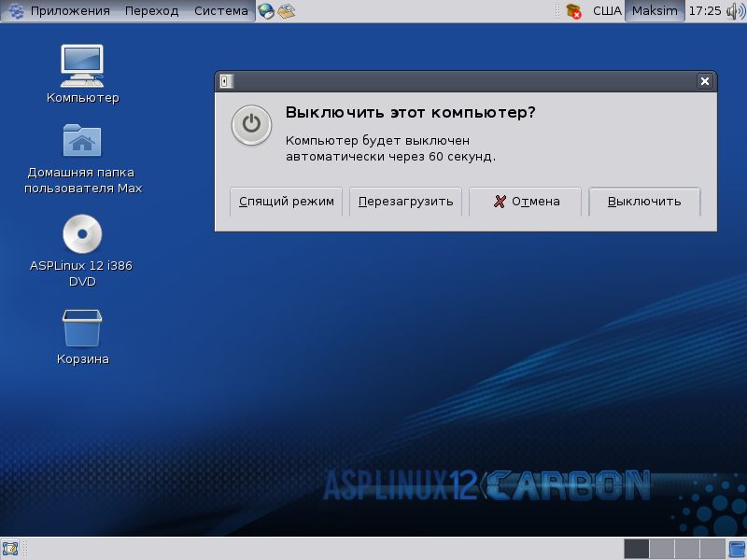Click the Спящий режим button
This screenshot has width=747, height=560.
pos(286,202)
